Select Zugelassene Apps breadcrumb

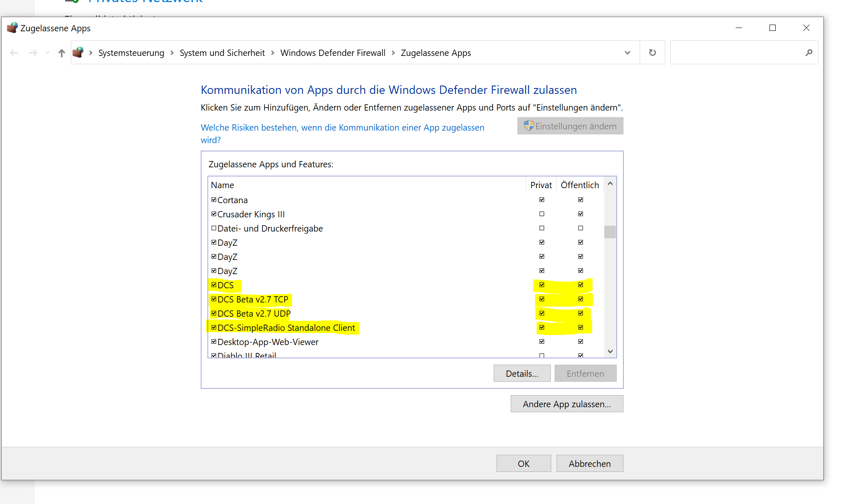(x=436, y=53)
